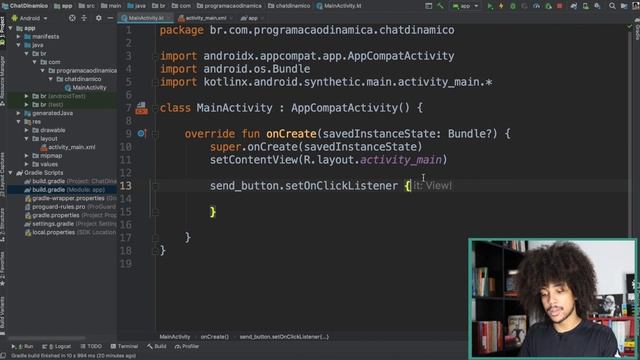Screen dimensions: 640x360
Task: Select the values folder
Action: (x=45, y=164)
